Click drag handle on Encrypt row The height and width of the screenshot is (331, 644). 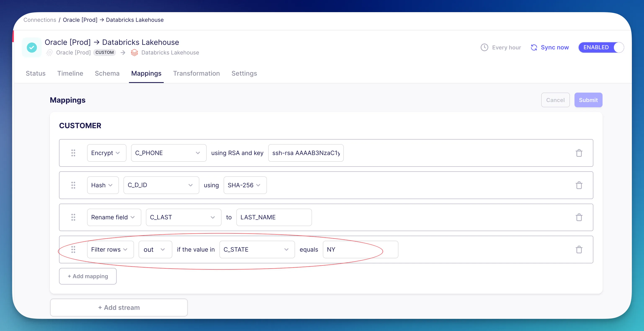(x=73, y=153)
